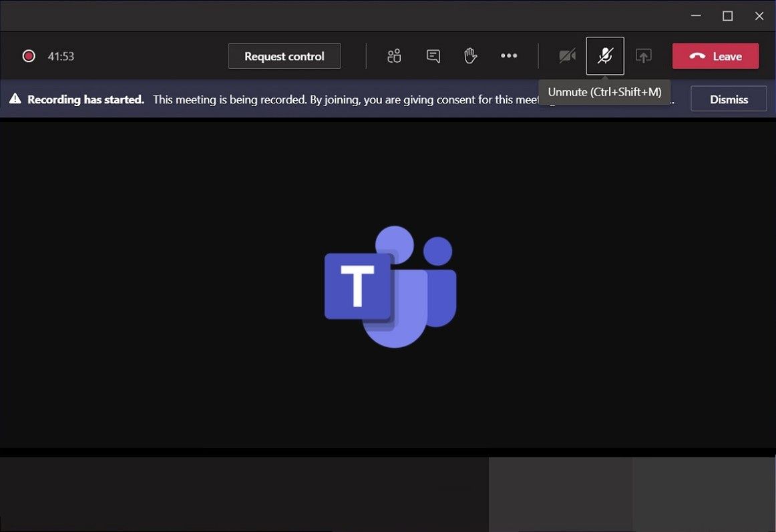
Task: Open the share content tray
Action: pyautogui.click(x=643, y=56)
